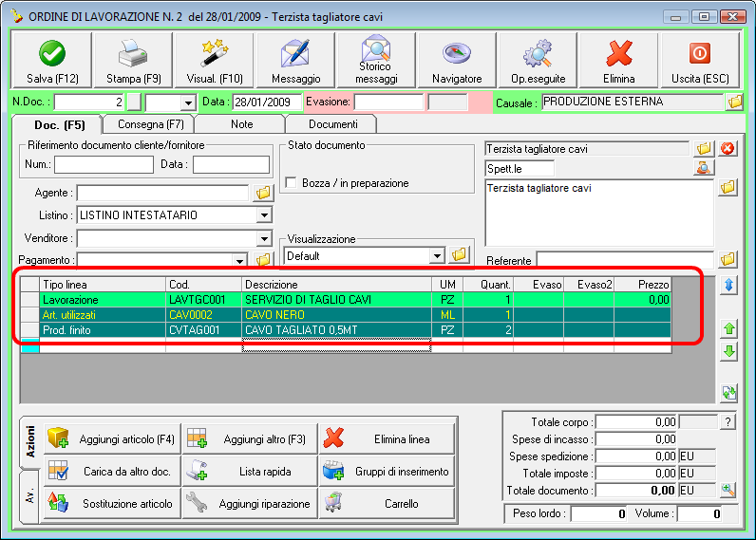Click Aggiungi articolo (F4) button

pyautogui.click(x=112, y=439)
